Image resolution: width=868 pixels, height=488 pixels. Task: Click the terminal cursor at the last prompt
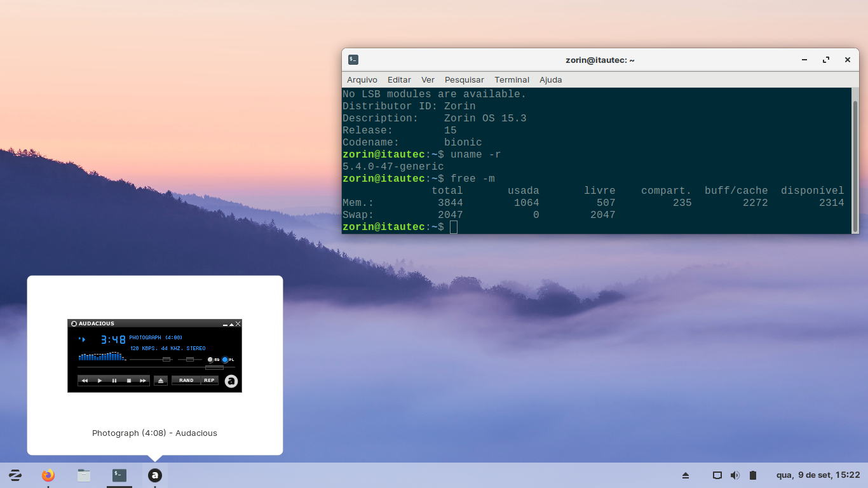(454, 227)
